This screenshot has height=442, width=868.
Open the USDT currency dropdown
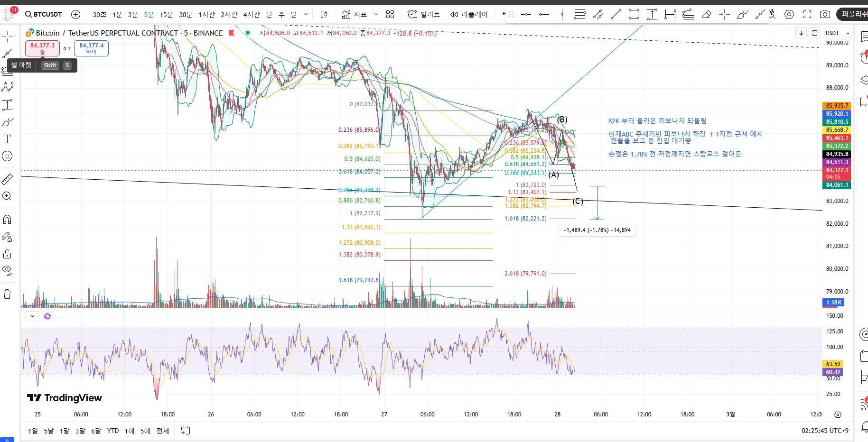(x=837, y=33)
